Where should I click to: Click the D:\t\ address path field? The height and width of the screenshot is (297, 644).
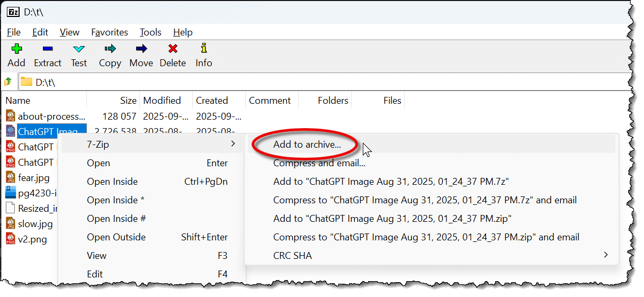[318, 82]
